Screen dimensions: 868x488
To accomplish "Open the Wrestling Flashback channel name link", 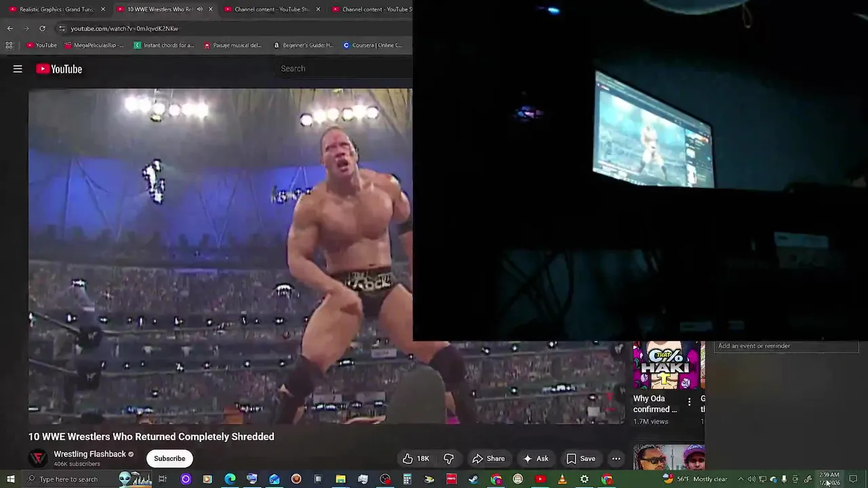I will click(x=90, y=454).
